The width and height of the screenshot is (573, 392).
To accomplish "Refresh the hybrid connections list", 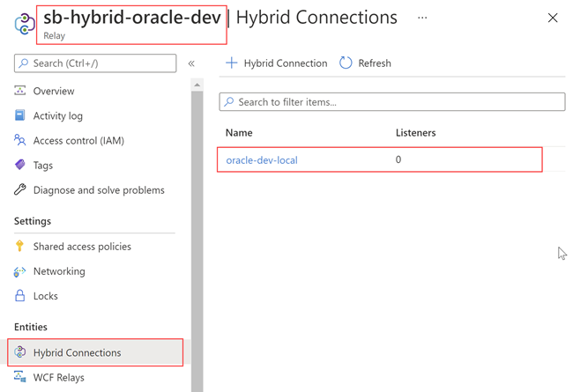I will coord(365,63).
